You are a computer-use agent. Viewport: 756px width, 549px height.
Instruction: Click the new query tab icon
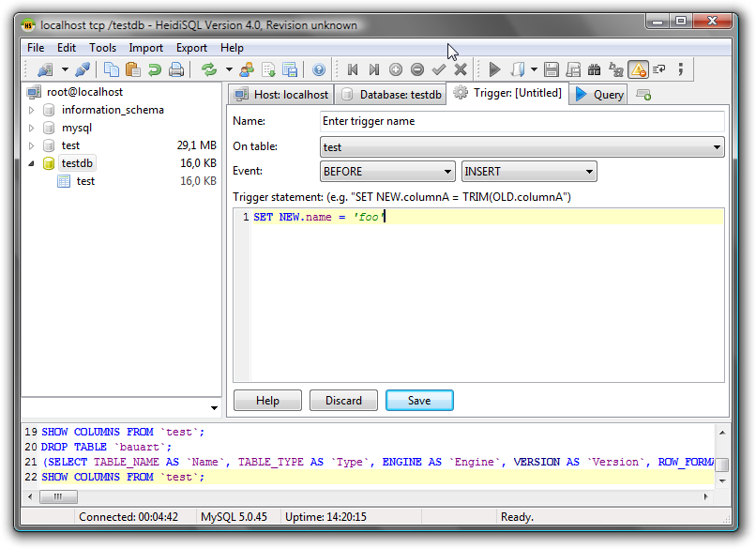(643, 95)
